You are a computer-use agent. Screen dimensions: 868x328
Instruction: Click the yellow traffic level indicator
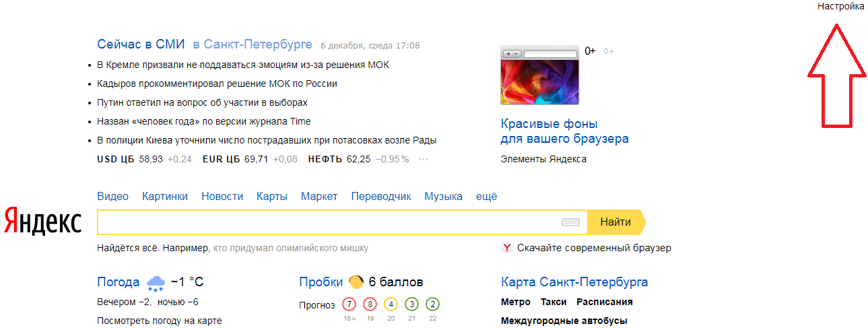point(356,282)
